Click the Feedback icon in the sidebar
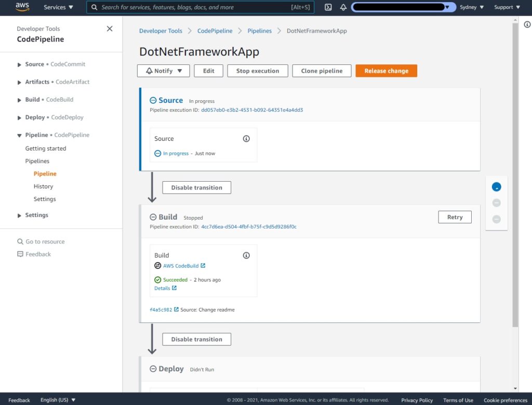This screenshot has width=532, height=405. pos(20,254)
